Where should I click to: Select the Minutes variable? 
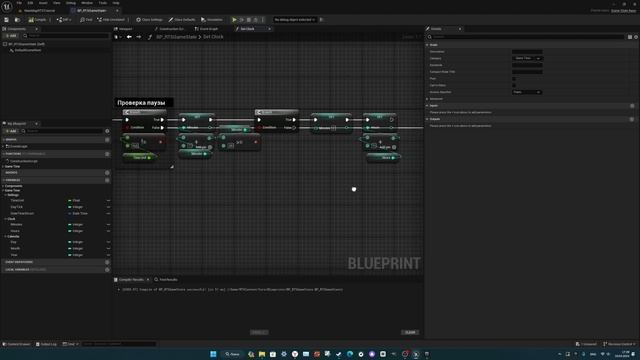click(16, 224)
